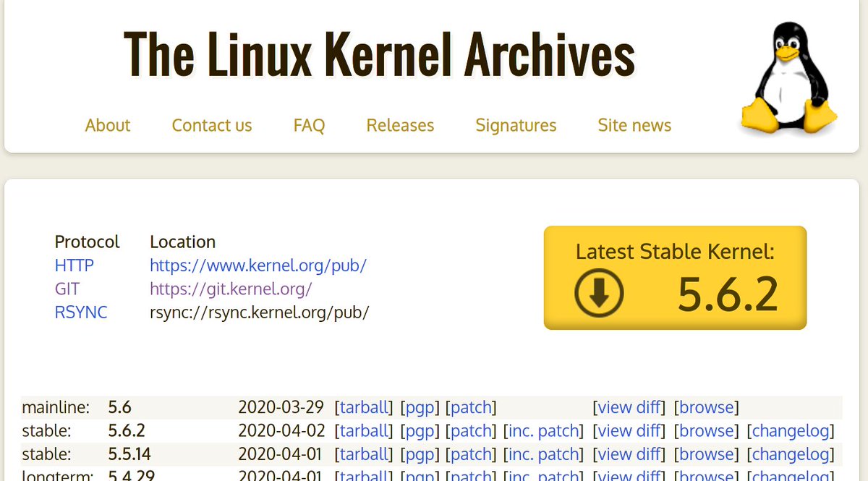Open the 5.5.14 changelog
Image resolution: width=868 pixels, height=481 pixels.
791,455
